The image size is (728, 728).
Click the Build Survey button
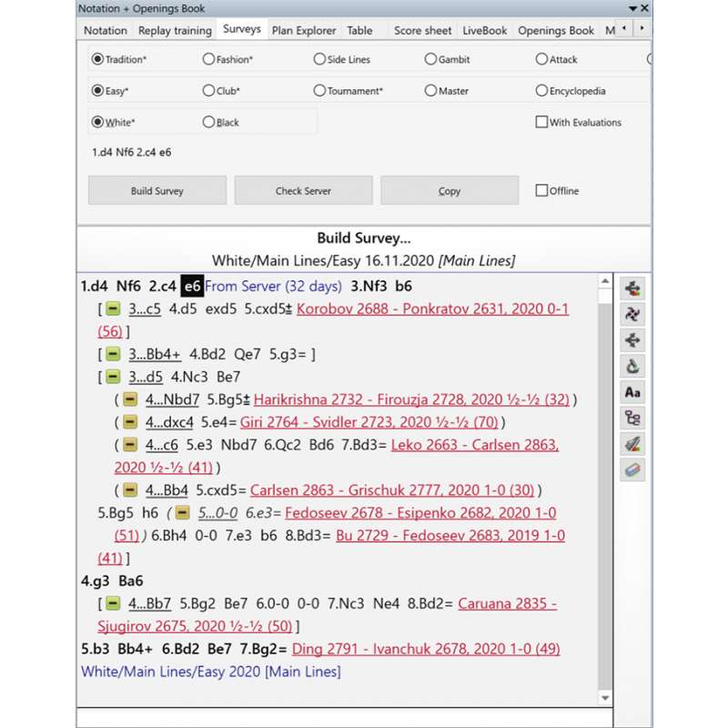pyautogui.click(x=157, y=190)
